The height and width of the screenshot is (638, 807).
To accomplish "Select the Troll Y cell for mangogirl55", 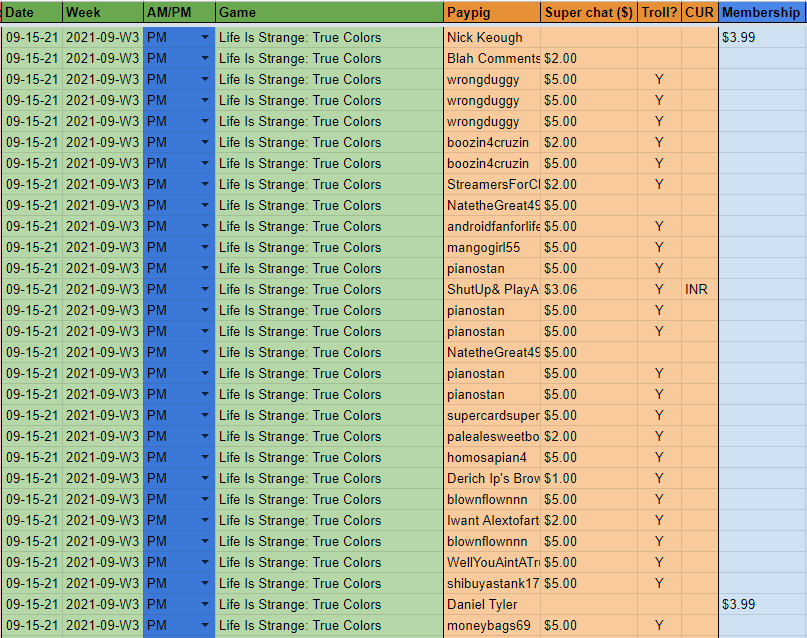I will (x=659, y=247).
